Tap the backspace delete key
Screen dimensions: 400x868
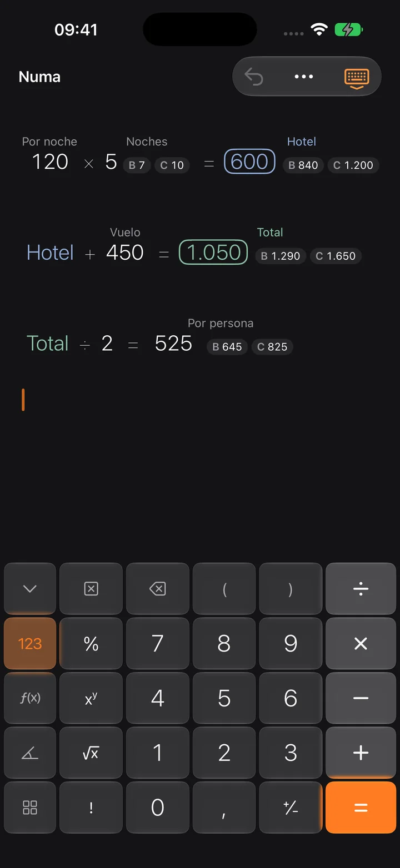click(x=158, y=589)
